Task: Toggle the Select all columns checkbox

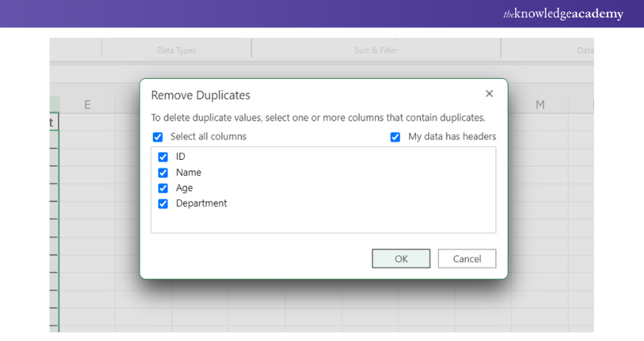Action: 158,137
